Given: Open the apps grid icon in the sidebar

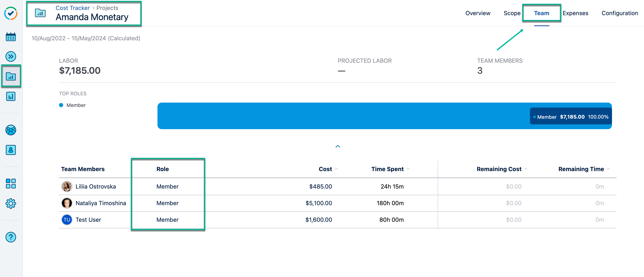Looking at the screenshot, I should (x=11, y=184).
